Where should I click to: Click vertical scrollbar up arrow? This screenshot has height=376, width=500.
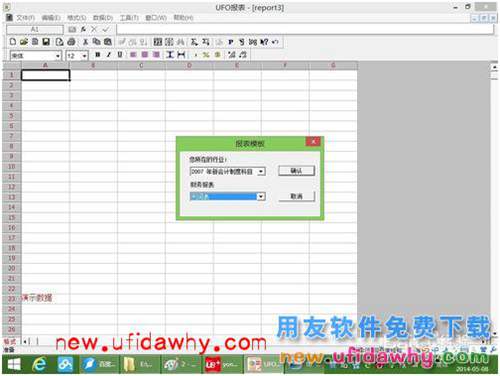pos(494,67)
